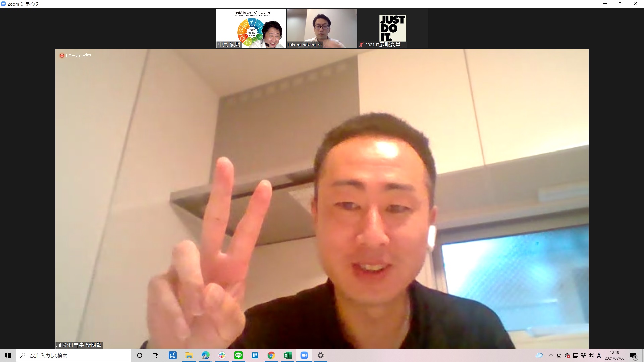Open the Windows Start menu

(x=8, y=355)
